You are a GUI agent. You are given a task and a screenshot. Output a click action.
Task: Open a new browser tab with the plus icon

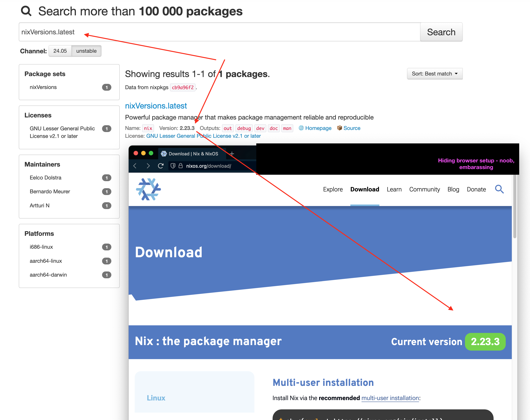[x=232, y=154]
